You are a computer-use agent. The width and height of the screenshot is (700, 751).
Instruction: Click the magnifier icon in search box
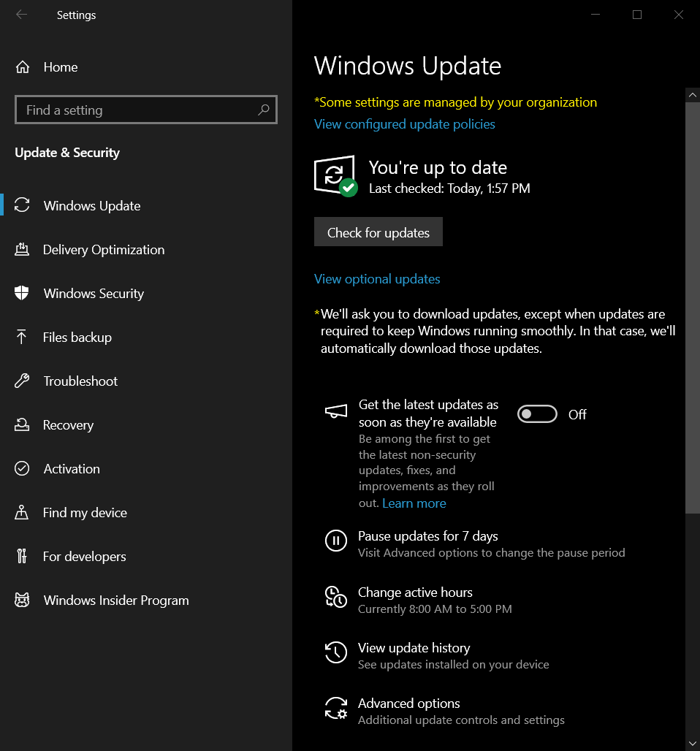(263, 110)
